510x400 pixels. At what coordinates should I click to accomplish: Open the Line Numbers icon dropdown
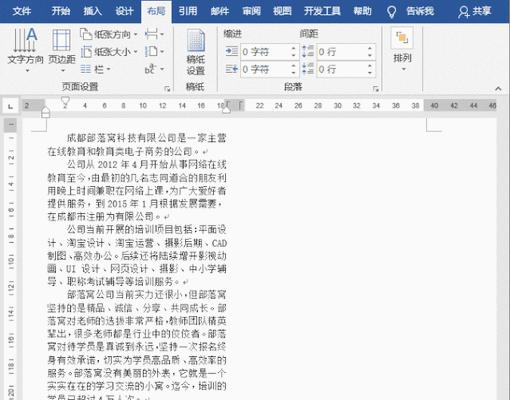click(154, 52)
